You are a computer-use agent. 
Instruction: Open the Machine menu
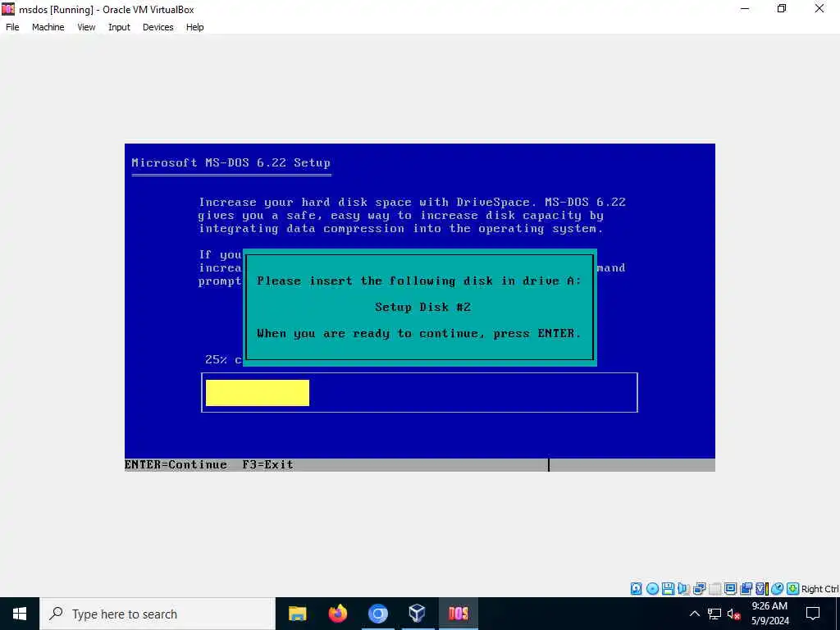click(x=48, y=27)
